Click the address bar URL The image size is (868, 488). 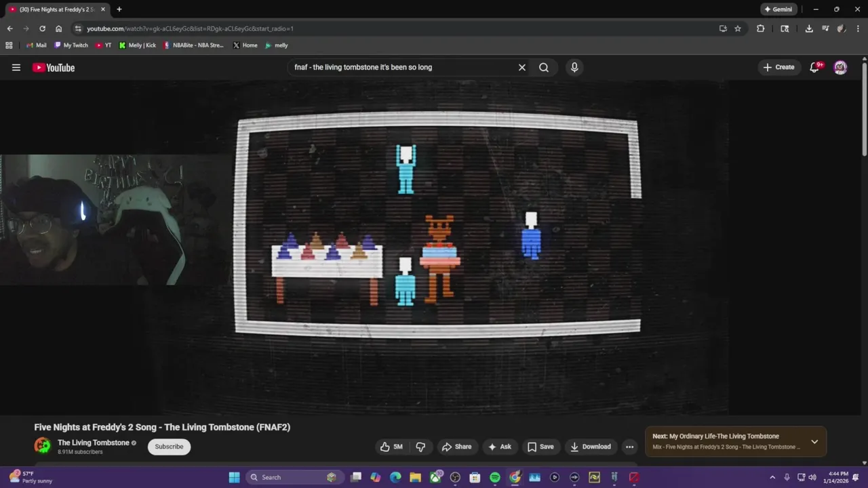[x=190, y=28]
